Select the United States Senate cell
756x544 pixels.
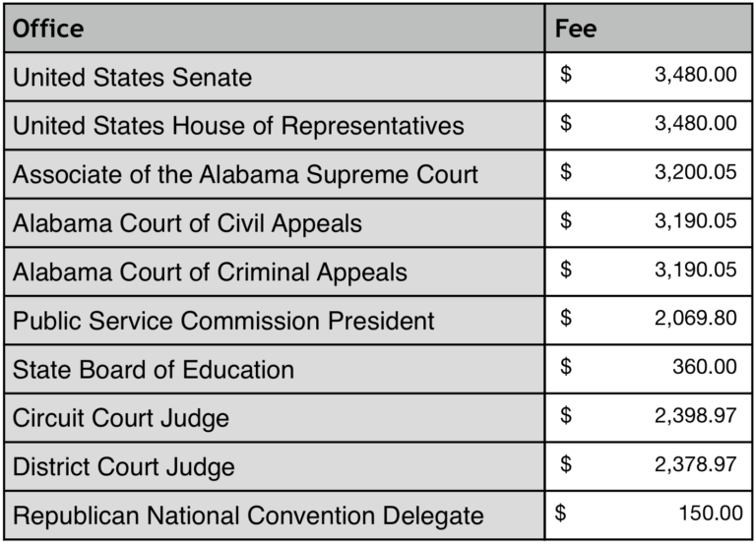click(132, 77)
